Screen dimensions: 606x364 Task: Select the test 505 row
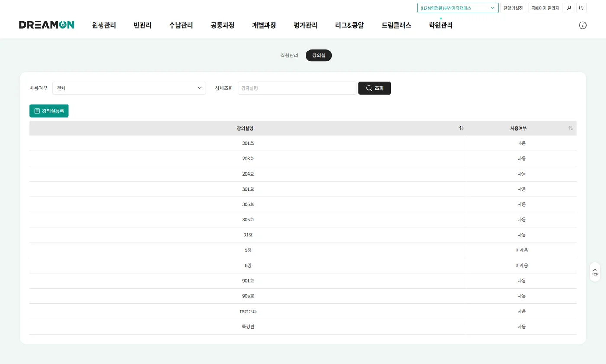303,311
